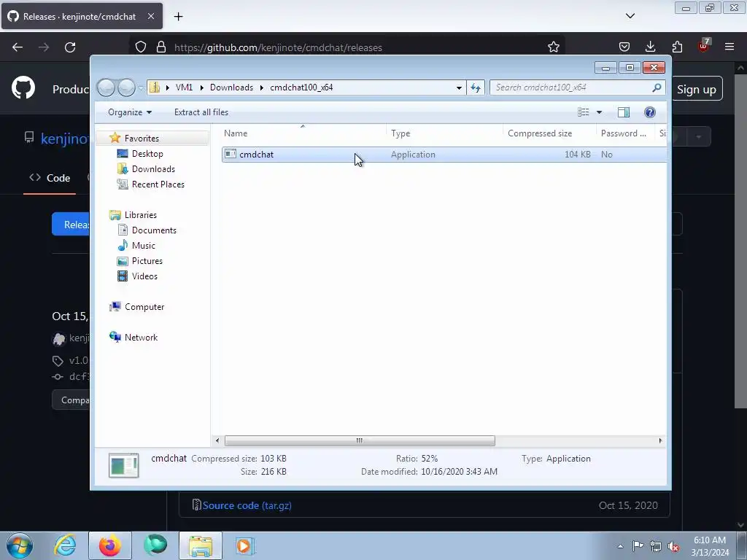Toggle the preview pane icon
The width and height of the screenshot is (747, 560).
click(624, 112)
